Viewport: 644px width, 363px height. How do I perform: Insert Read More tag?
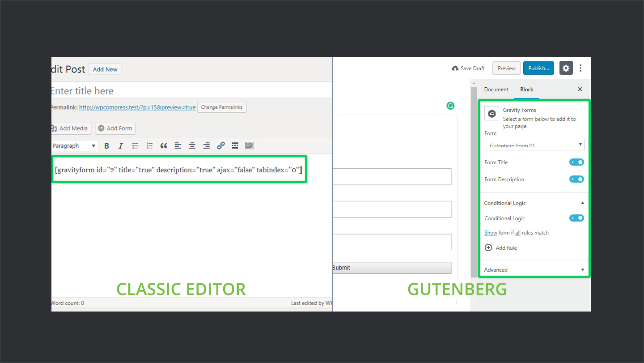[x=235, y=145]
